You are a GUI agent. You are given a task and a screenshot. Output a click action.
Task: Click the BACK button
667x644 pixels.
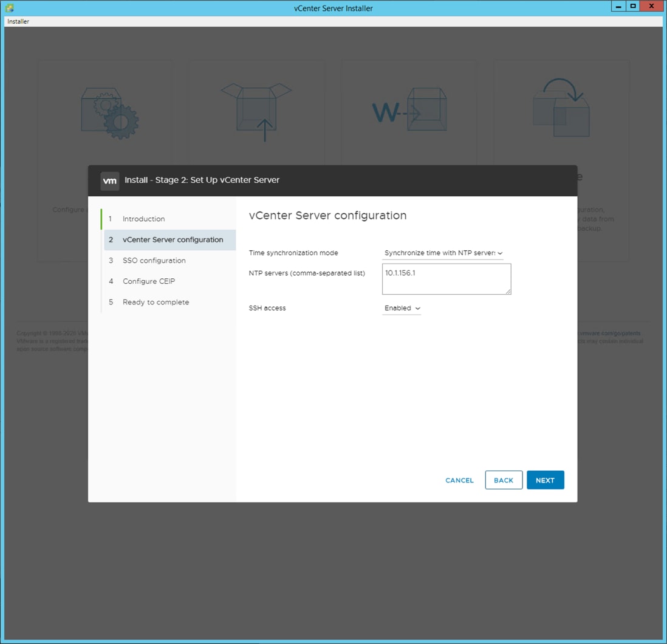(x=504, y=480)
